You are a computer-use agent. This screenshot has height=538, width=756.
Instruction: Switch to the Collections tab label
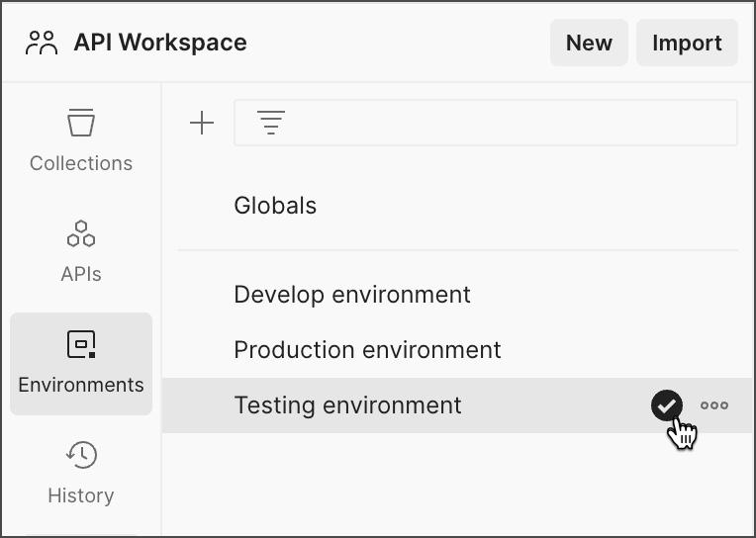[x=81, y=163]
